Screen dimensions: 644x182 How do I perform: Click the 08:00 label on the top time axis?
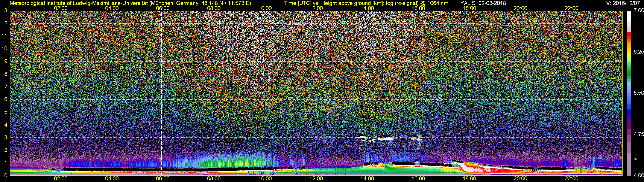click(x=214, y=8)
